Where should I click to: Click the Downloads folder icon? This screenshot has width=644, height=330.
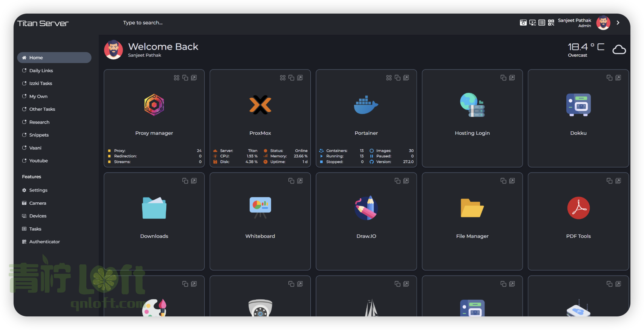(154, 208)
